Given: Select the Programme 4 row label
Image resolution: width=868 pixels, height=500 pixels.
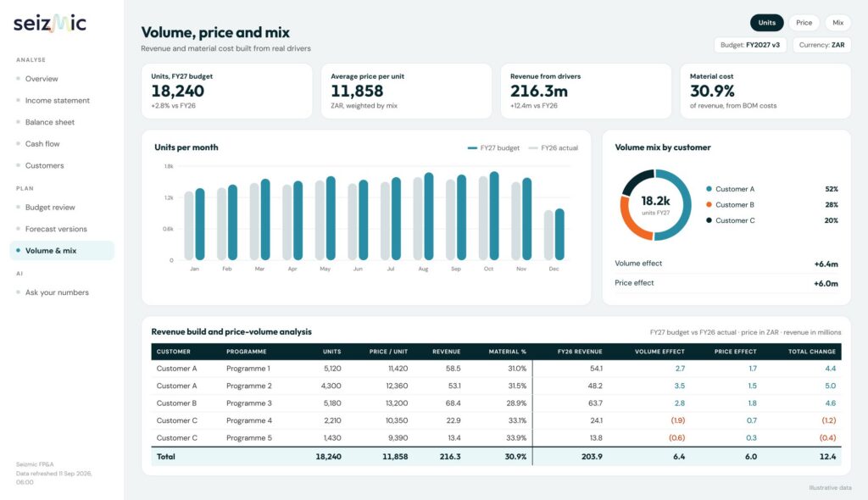Looking at the screenshot, I should (248, 420).
